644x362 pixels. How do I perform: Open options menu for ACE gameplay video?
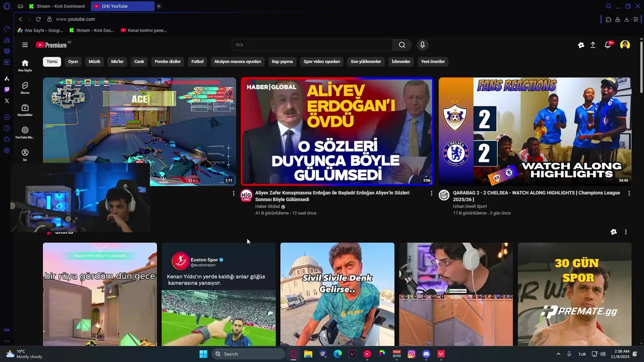(233, 193)
